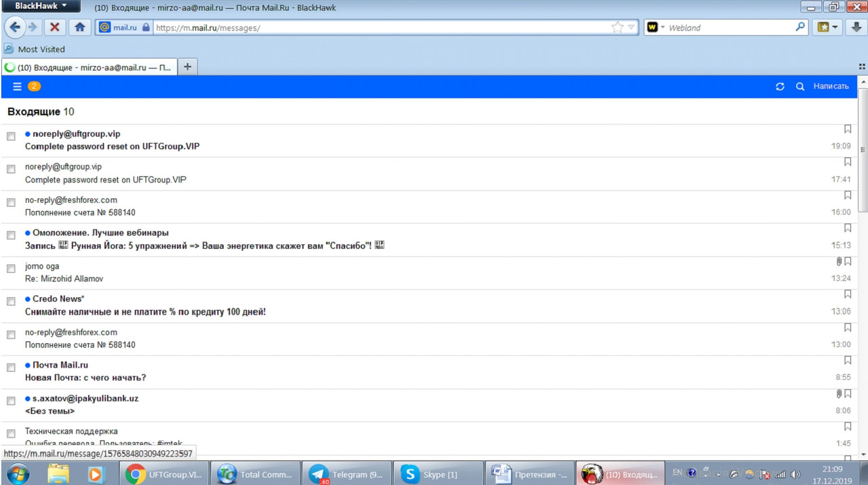Click the volume speaker tray icon

click(795, 474)
